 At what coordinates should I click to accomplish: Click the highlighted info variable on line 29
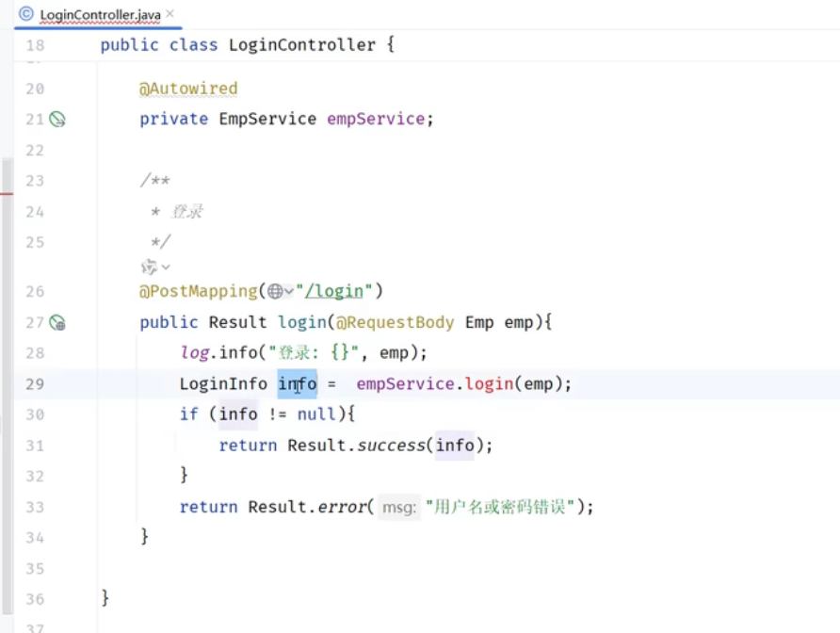pos(298,383)
